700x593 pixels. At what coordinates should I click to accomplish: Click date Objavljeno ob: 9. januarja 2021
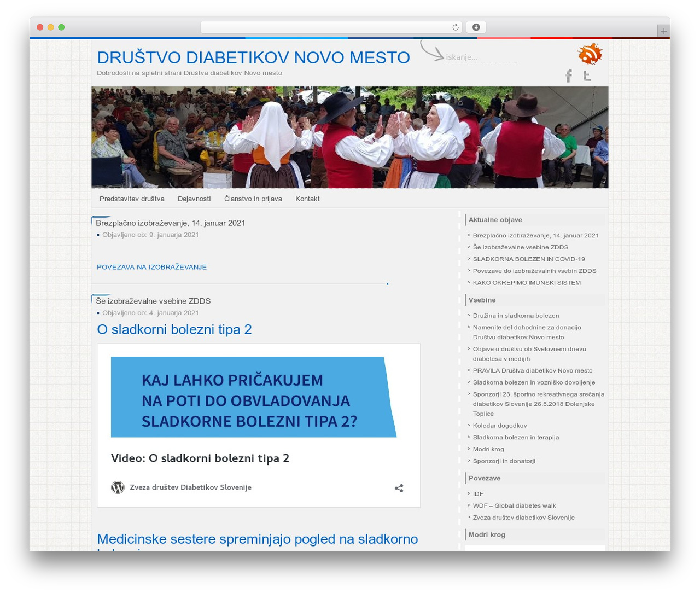150,235
